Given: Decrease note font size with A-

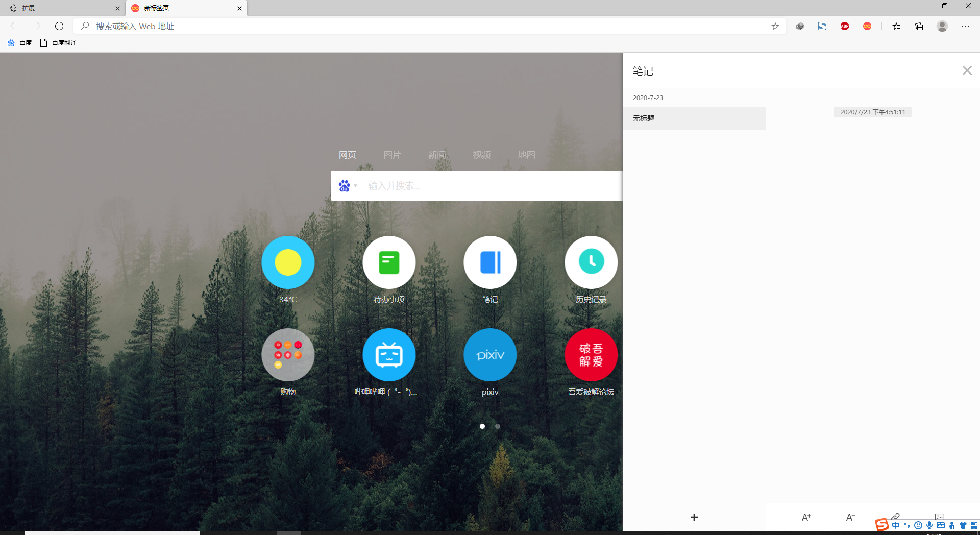Looking at the screenshot, I should (x=850, y=517).
